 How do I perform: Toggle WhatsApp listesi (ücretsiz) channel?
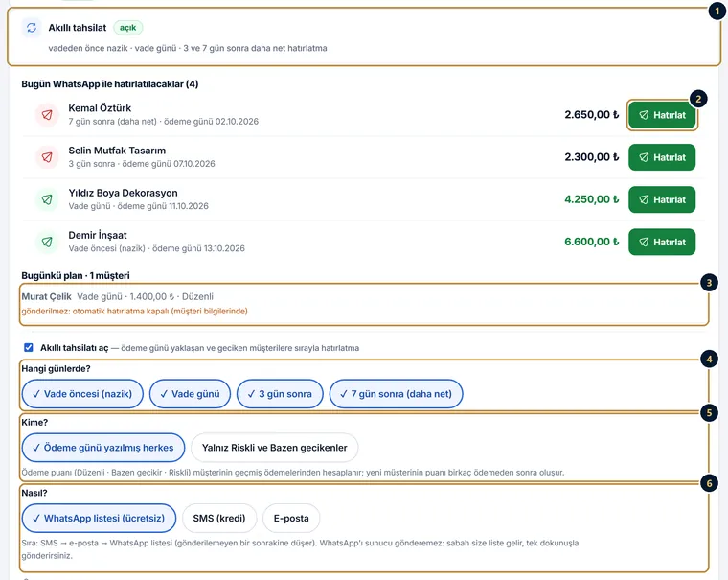(x=99, y=519)
